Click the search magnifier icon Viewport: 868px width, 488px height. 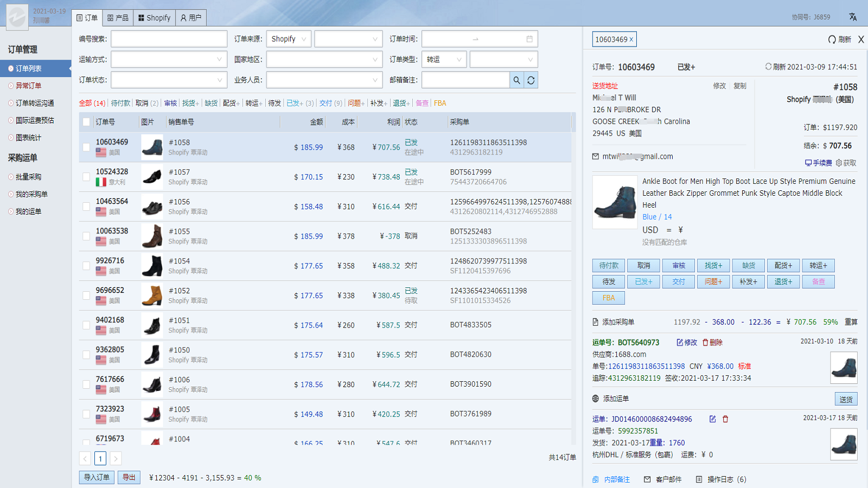click(516, 80)
